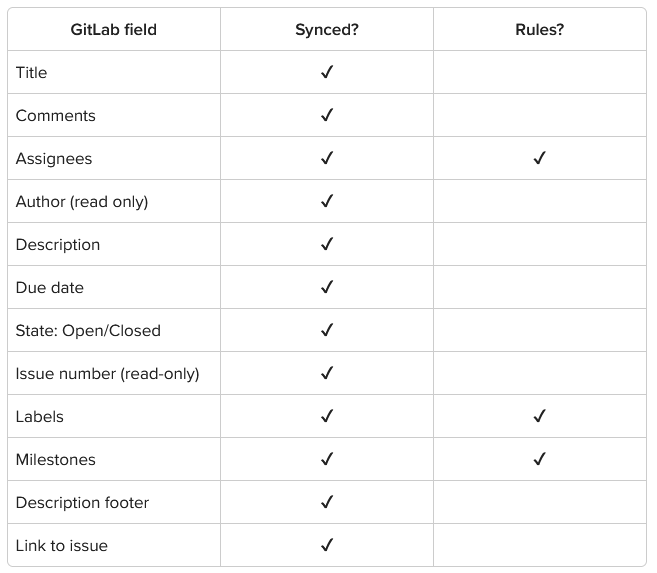Click the Synced checkmark for Assignees
Screen dimensions: 657x573
(327, 158)
